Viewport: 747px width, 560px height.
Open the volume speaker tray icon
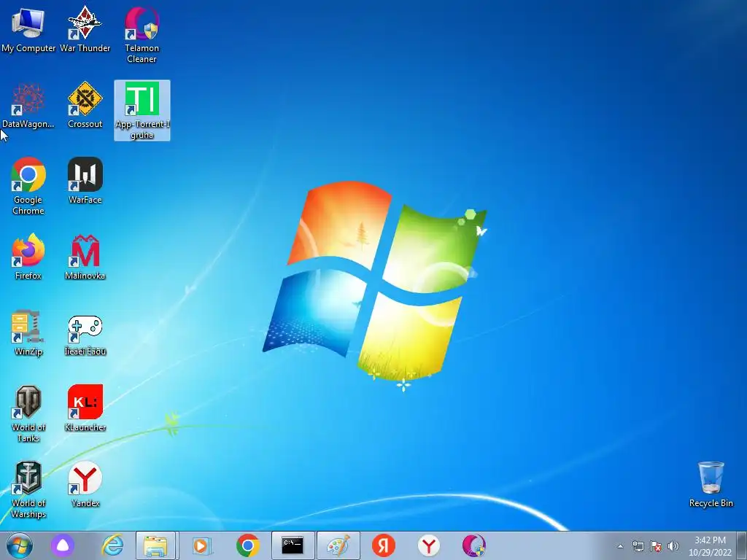tap(673, 546)
